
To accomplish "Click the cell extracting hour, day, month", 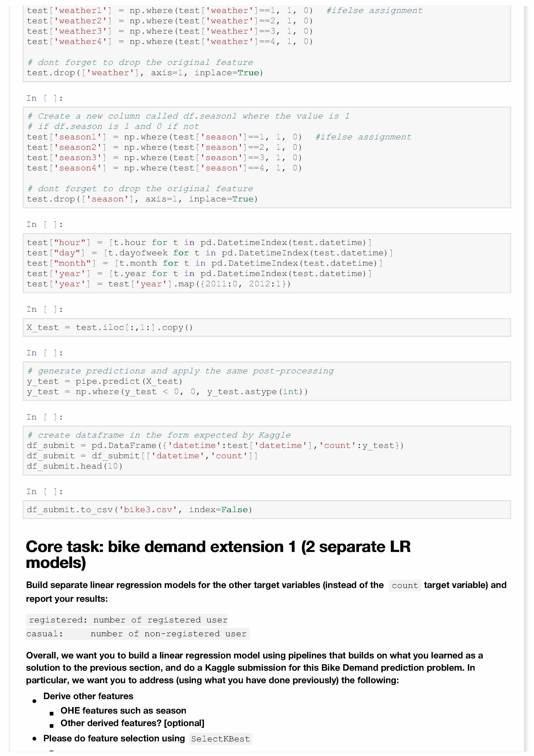I will pyautogui.click(x=267, y=263).
